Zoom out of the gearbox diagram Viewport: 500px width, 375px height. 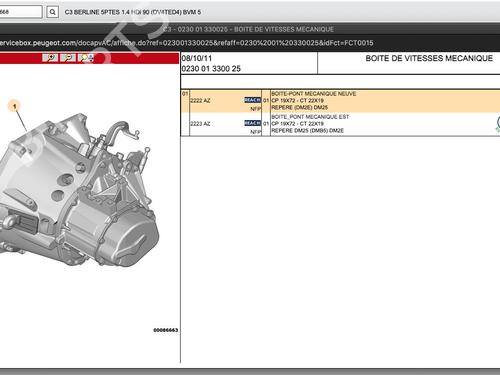68,58
